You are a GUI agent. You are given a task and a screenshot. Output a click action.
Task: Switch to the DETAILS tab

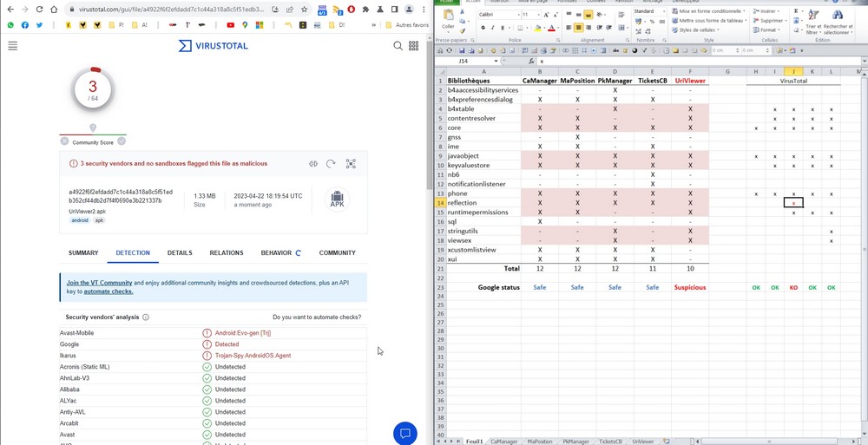click(x=180, y=253)
